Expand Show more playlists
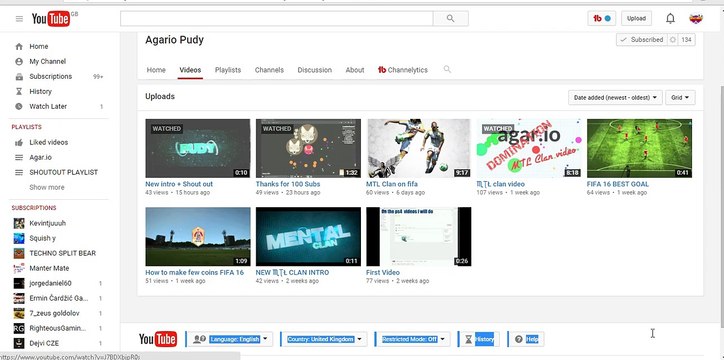Image resolution: width=724 pixels, height=360 pixels. 47,187
